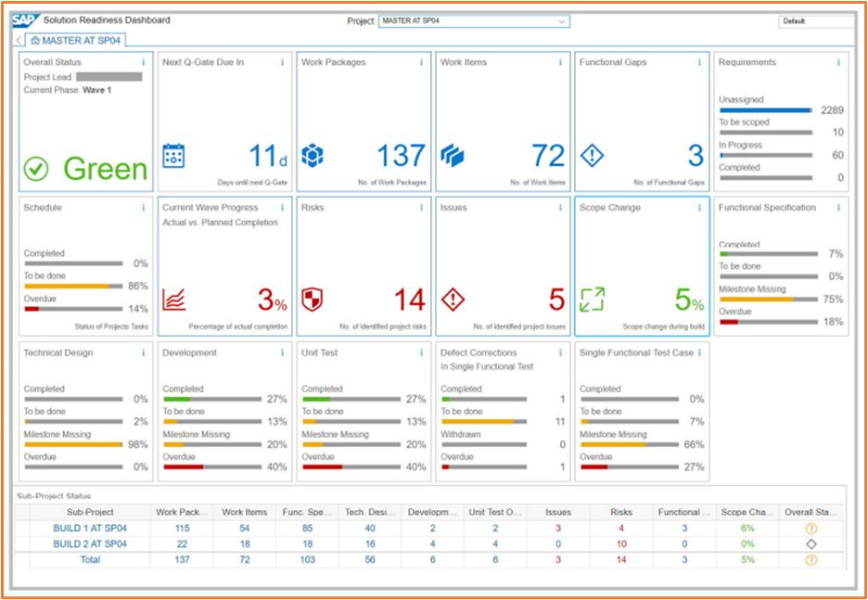Click the stacked layers Work Items icon
This screenshot has height=600, width=868.
(453, 156)
